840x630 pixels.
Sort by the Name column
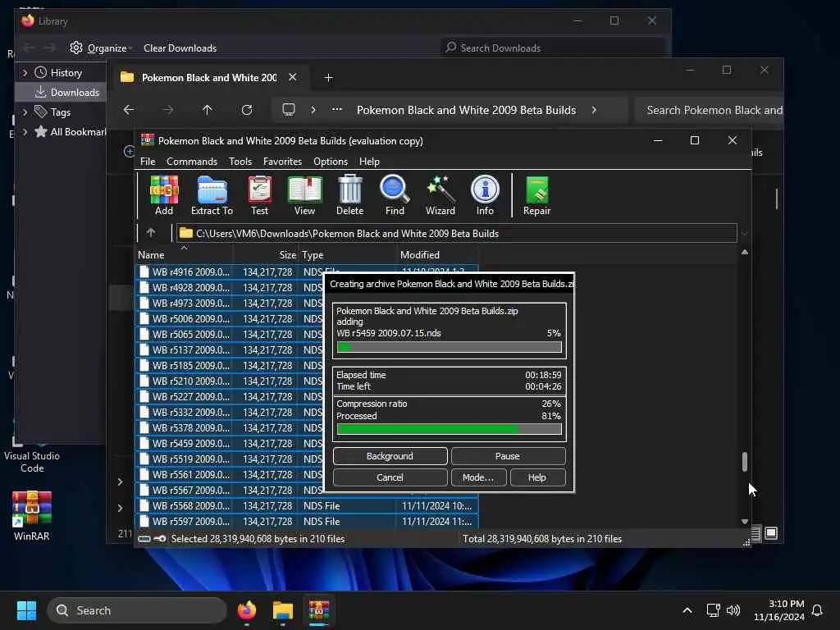coord(185,255)
